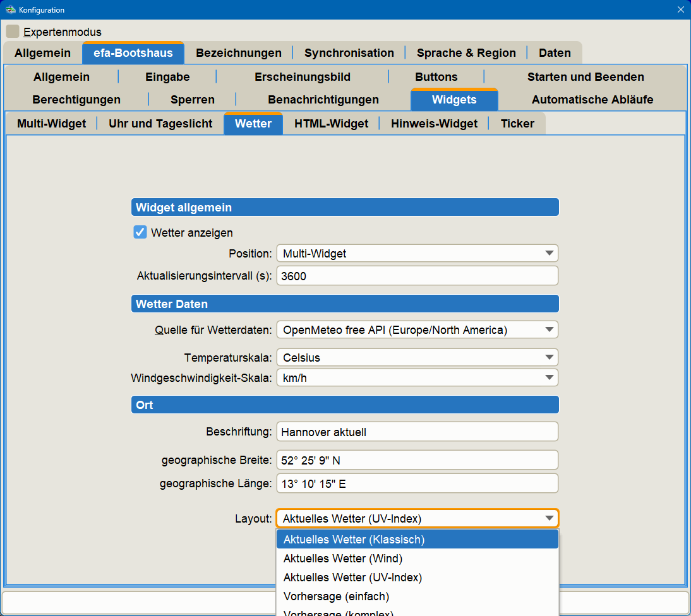This screenshot has height=616, width=691.
Task: Go to the Erscheinungsbild tab
Action: pos(302,77)
